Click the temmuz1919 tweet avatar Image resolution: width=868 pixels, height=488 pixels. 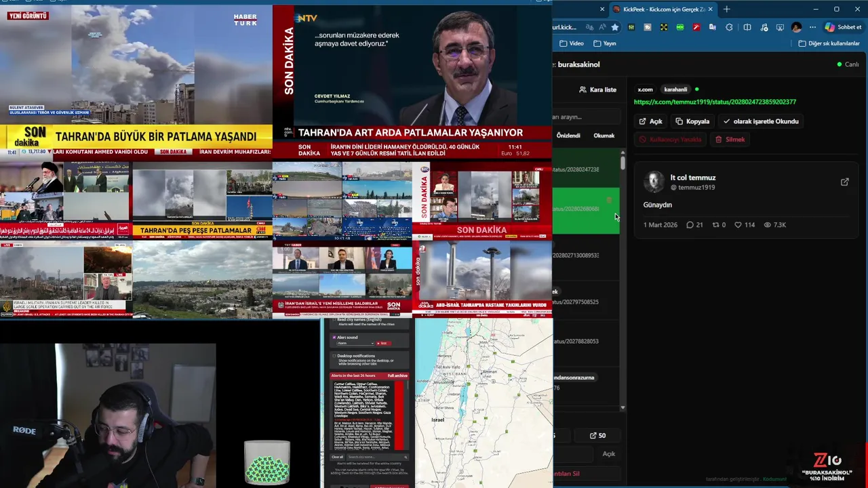654,181
